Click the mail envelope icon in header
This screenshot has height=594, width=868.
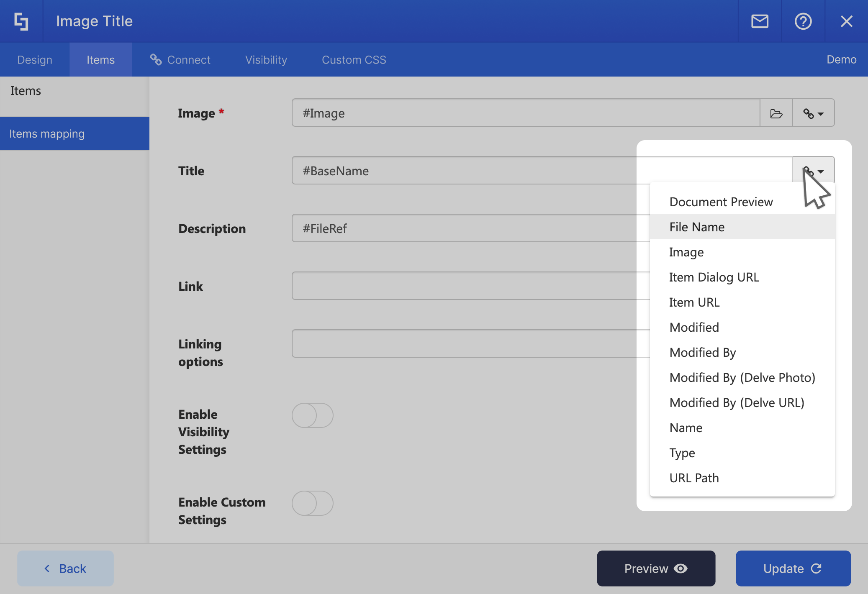[760, 21]
